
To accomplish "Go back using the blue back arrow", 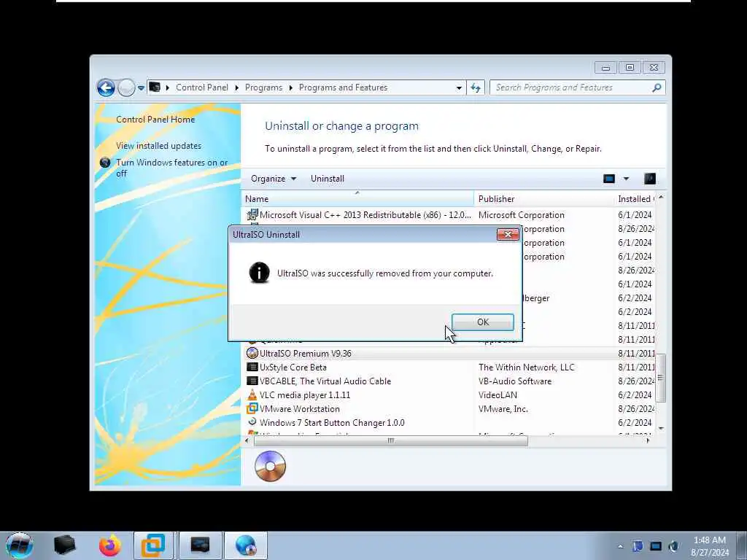I will coord(106,87).
